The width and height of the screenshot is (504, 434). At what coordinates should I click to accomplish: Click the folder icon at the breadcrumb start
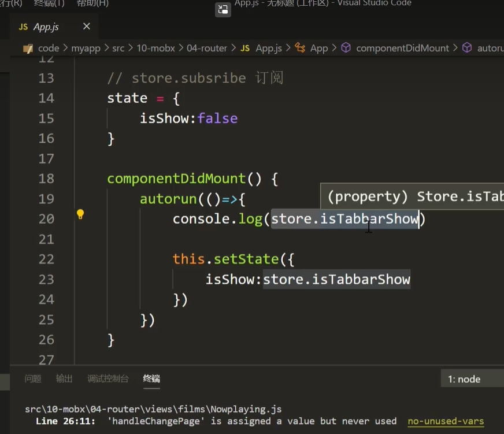coord(28,49)
